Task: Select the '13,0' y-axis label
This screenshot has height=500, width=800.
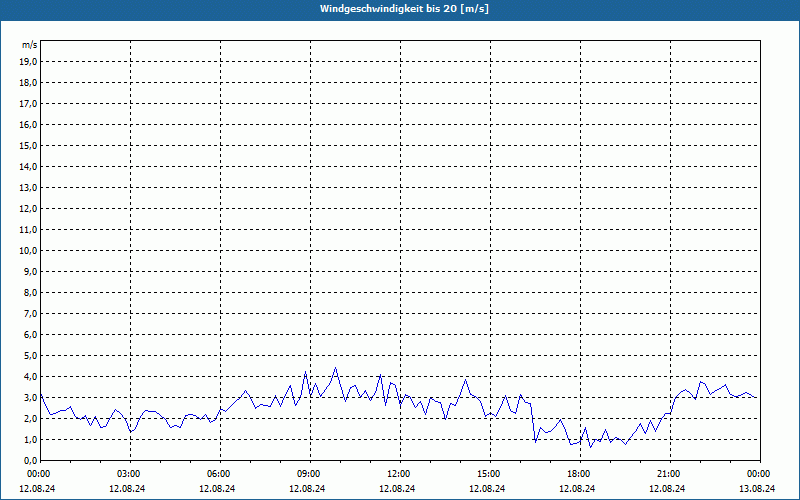Action: (28, 187)
